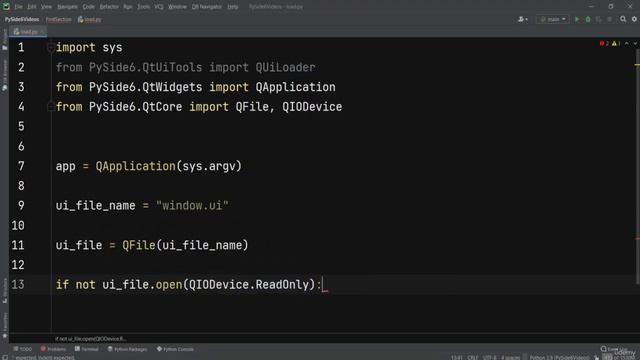This screenshot has width=640, height=360.
Task: Open the Run menu
Action: [128, 7]
